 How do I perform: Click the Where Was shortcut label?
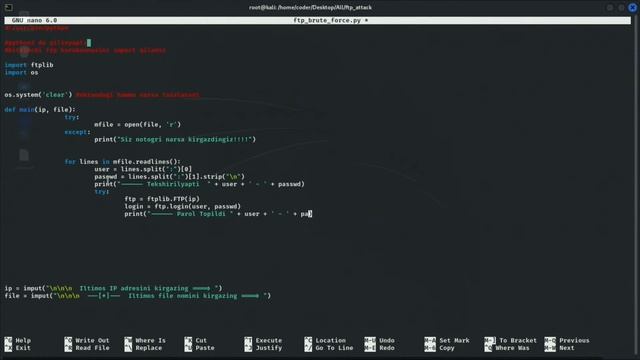(512, 348)
